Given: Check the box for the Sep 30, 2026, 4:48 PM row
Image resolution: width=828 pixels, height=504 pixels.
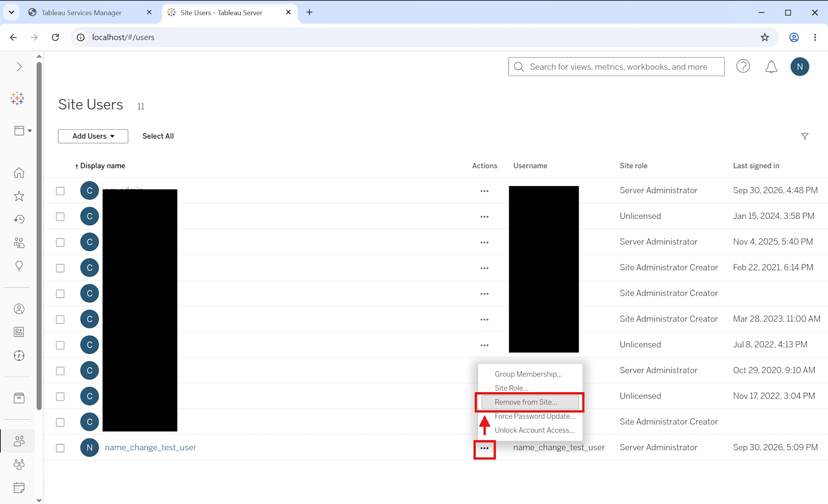Looking at the screenshot, I should (60, 191).
